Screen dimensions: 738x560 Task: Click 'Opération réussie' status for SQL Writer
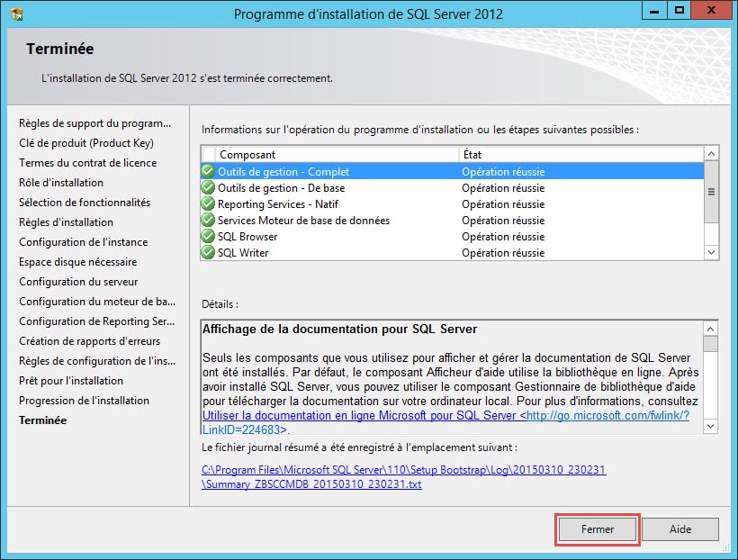(x=503, y=253)
